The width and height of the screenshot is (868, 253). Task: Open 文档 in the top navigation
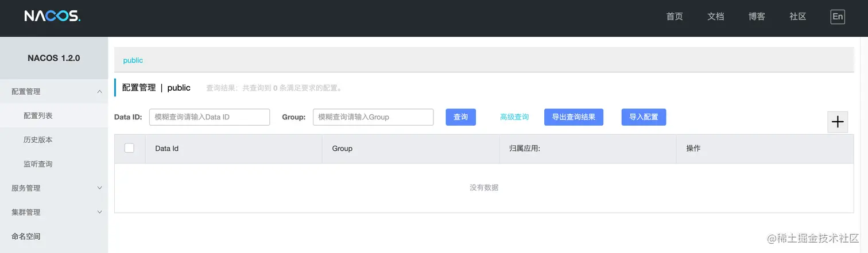(716, 17)
